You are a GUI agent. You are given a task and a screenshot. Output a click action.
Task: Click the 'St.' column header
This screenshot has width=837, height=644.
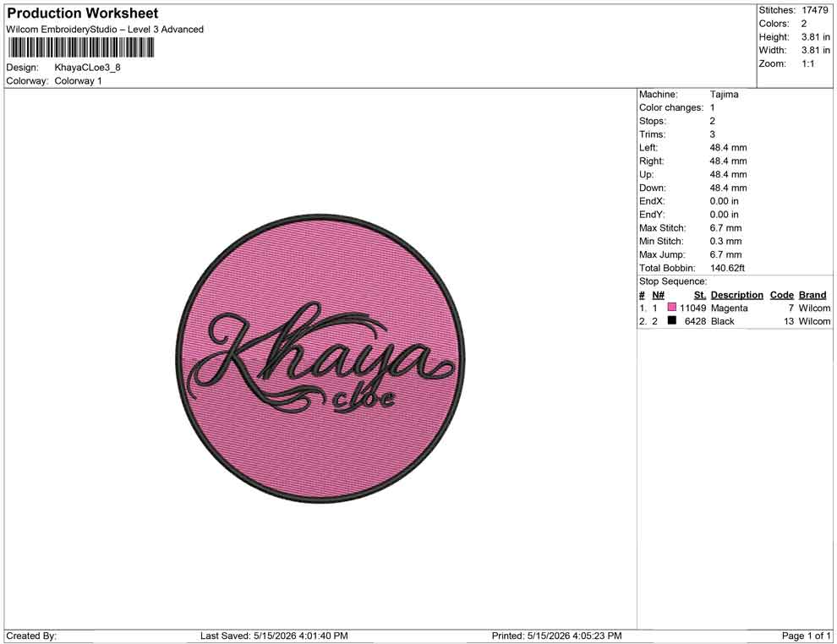pyautogui.click(x=700, y=295)
